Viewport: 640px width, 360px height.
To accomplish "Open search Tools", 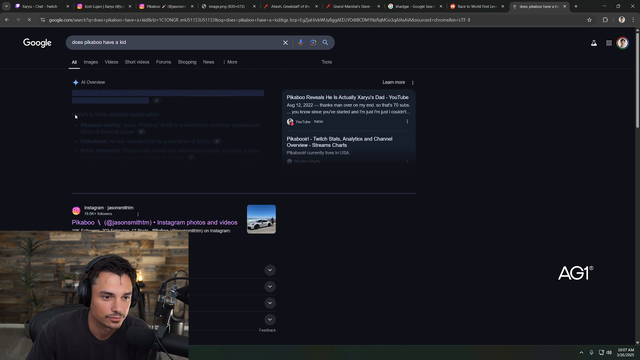I will pyautogui.click(x=327, y=62).
